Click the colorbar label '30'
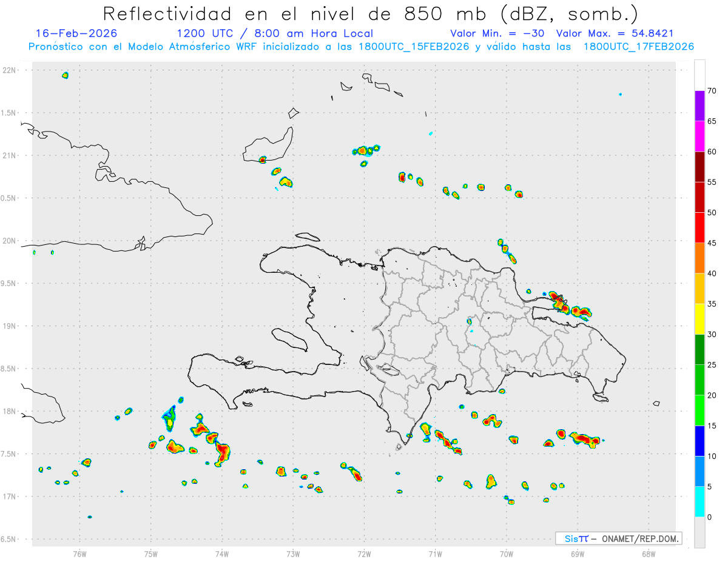This screenshot has height=562, width=728. tap(712, 335)
